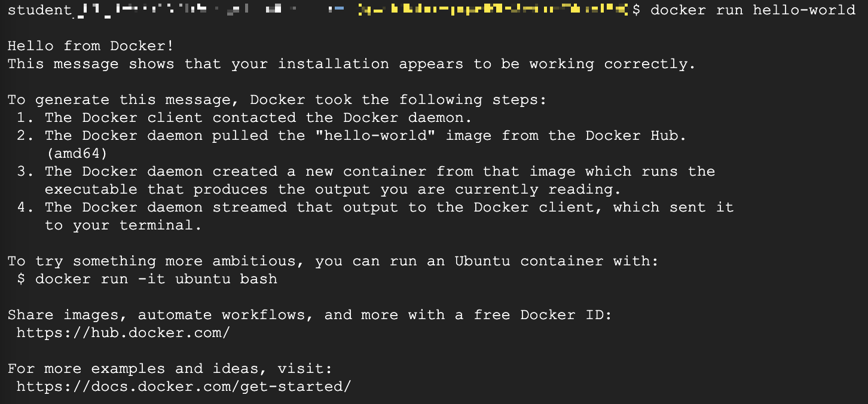This screenshot has height=404, width=868.
Task: Click 'For more examples and ideas, visit:' line
Action: click(x=170, y=369)
